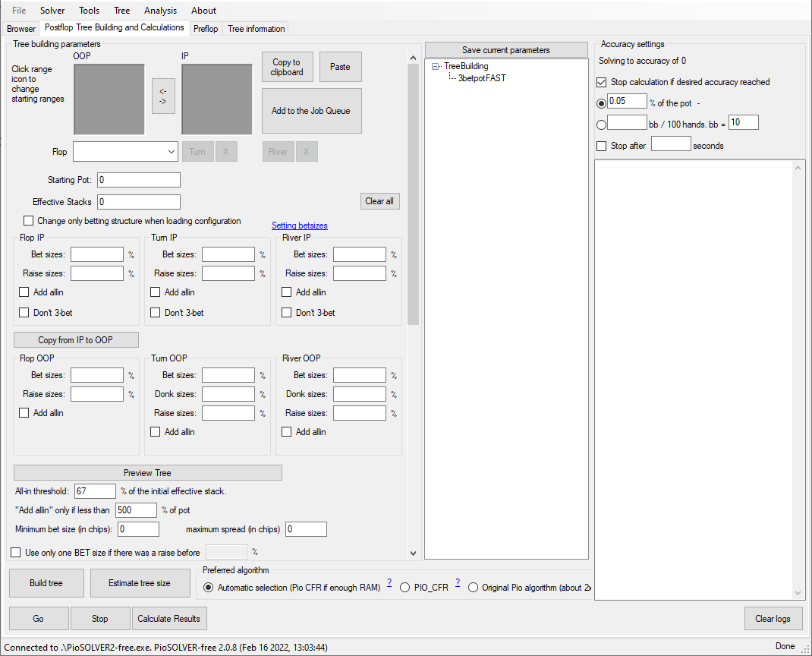Click Flop IP Bet sizes field
The image size is (812, 656).
[97, 254]
